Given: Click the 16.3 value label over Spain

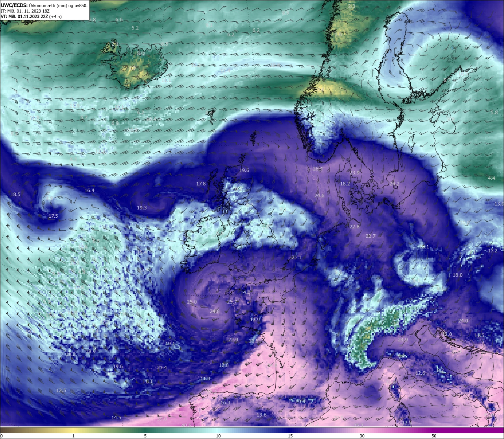Looking at the screenshot, I should click(x=225, y=403).
